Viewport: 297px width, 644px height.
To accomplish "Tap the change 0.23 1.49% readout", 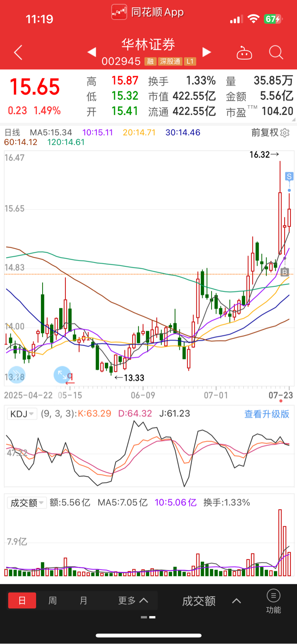I will pyautogui.click(x=34, y=111).
